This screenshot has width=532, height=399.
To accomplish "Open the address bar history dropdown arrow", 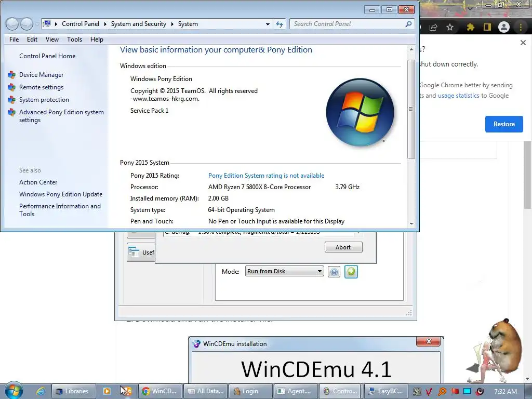I will point(268,24).
